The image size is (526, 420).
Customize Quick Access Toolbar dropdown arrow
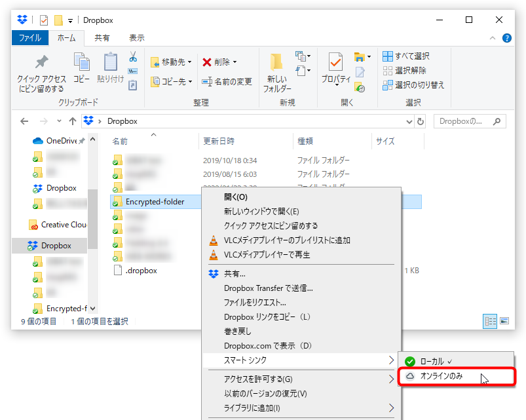coord(70,21)
